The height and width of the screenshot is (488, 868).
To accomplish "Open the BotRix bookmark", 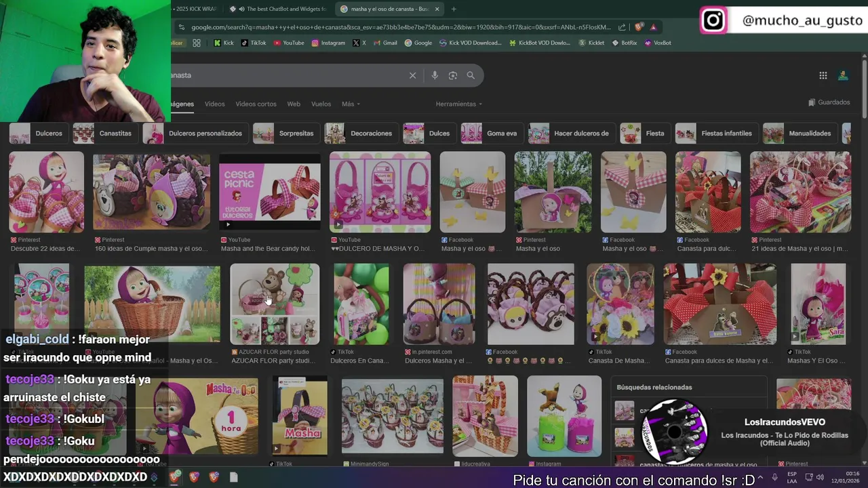I will [625, 43].
